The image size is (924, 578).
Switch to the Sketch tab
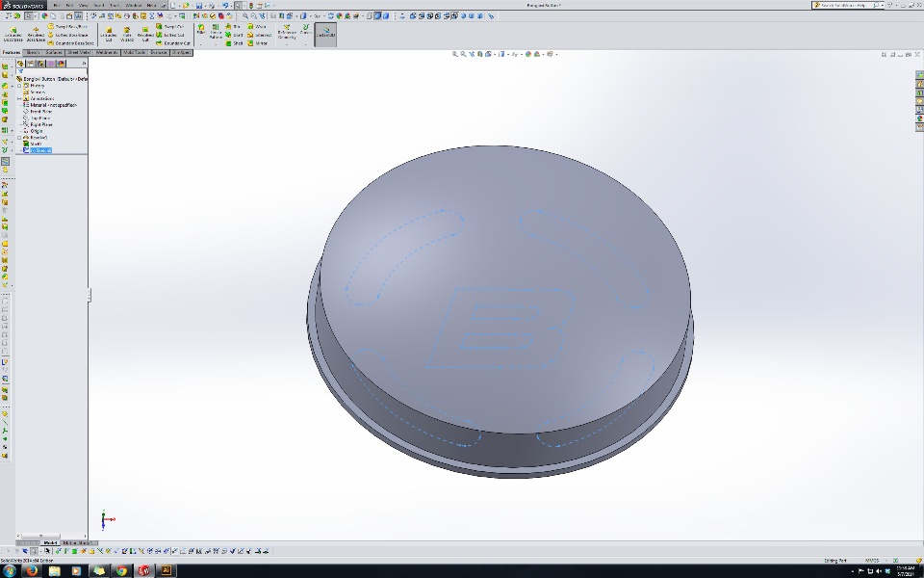click(x=33, y=52)
